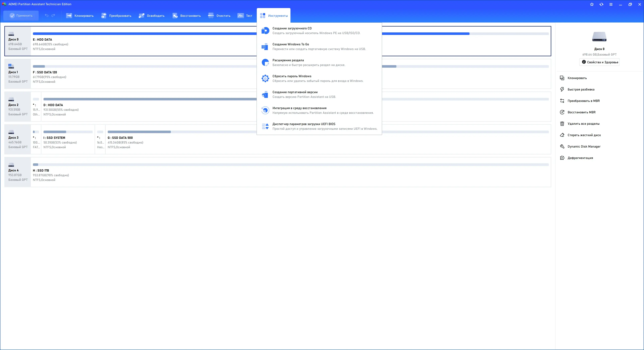Open Dynamic Disk Manager from sidebar
Viewport: 644px width, 350px height.
click(584, 146)
